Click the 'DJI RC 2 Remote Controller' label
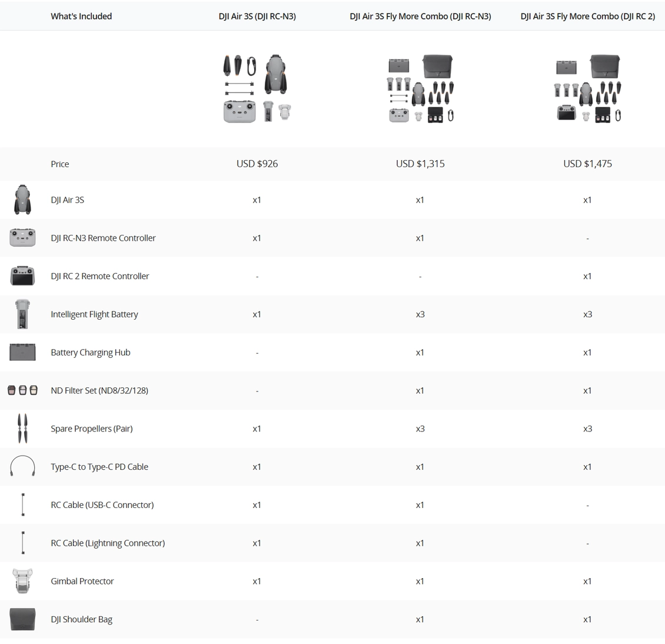Viewport: 665px width, 644px height. [99, 276]
